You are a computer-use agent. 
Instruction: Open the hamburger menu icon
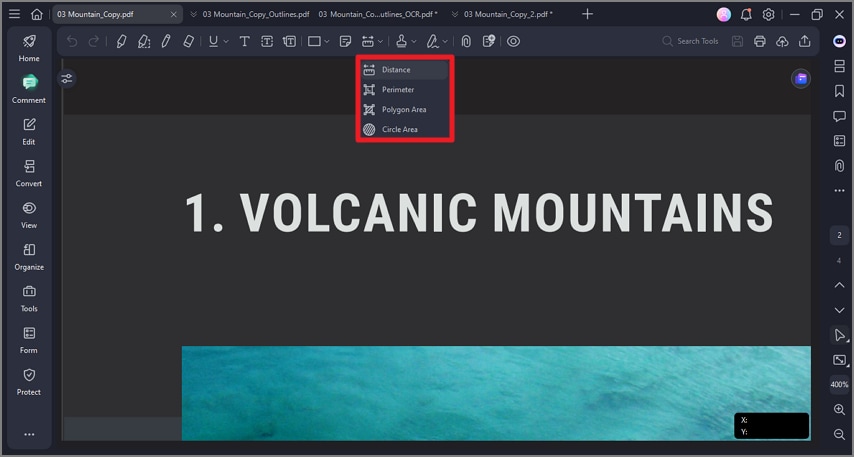[15, 14]
